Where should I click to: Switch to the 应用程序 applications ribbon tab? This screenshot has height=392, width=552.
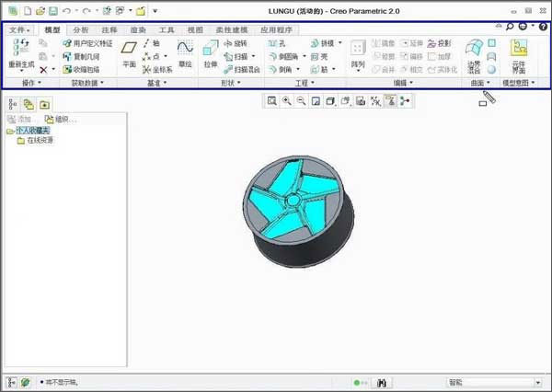coord(277,30)
